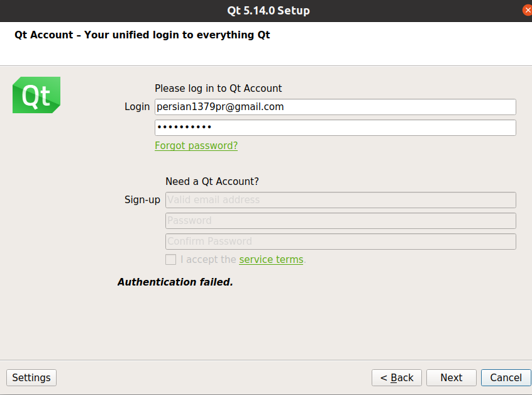Image resolution: width=532 pixels, height=395 pixels.
Task: Click the Confirm Password field
Action: pos(341,242)
